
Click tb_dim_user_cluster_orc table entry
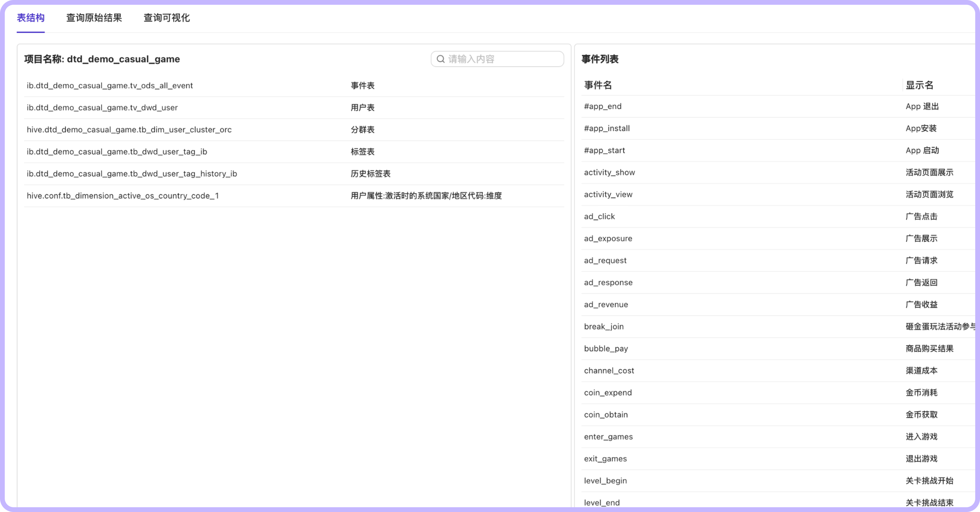point(129,130)
